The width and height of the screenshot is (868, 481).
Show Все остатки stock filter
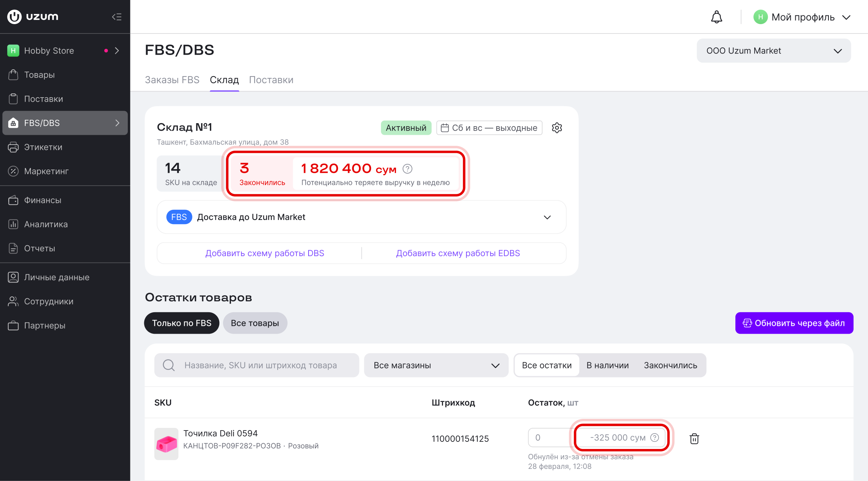547,365
